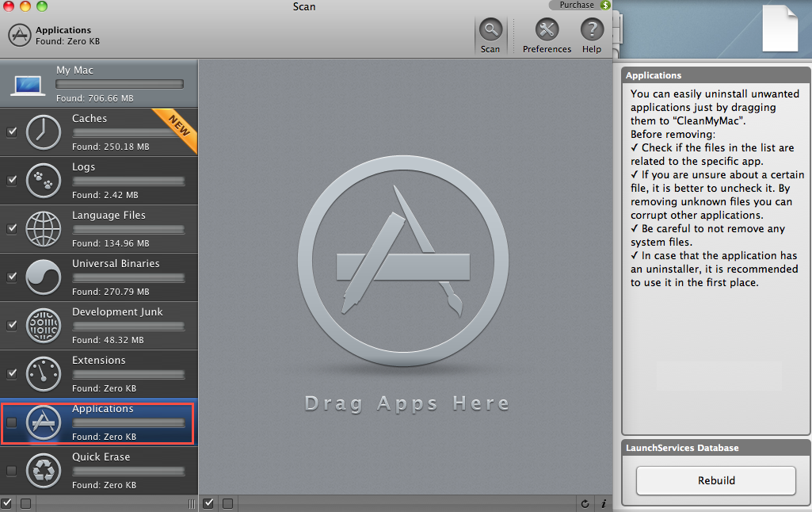Click the Scan magnifier toolbar icon
Viewport: 812px width, 512px height.
click(490, 31)
